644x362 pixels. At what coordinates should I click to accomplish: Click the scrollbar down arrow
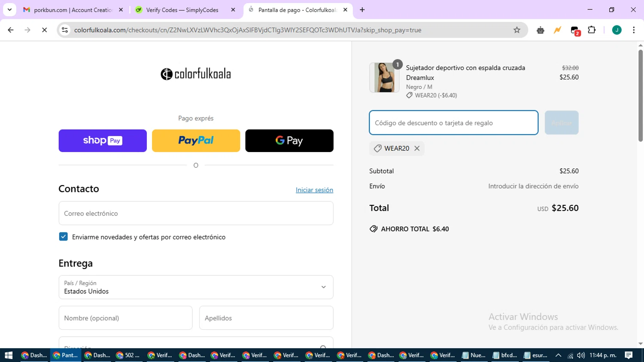pyautogui.click(x=641, y=344)
